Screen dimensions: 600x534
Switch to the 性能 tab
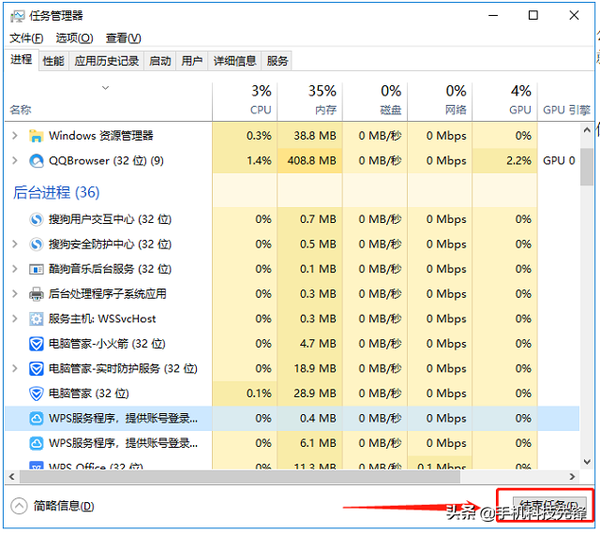[53, 61]
